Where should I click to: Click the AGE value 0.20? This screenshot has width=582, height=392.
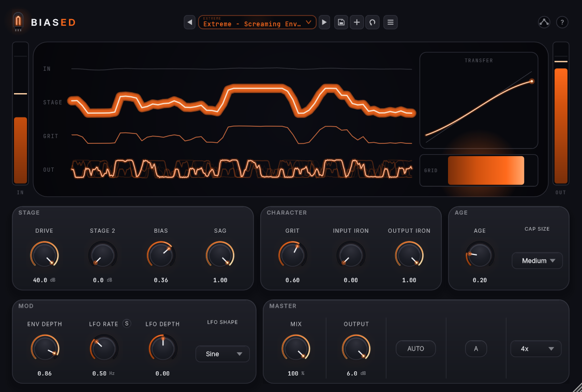480,280
